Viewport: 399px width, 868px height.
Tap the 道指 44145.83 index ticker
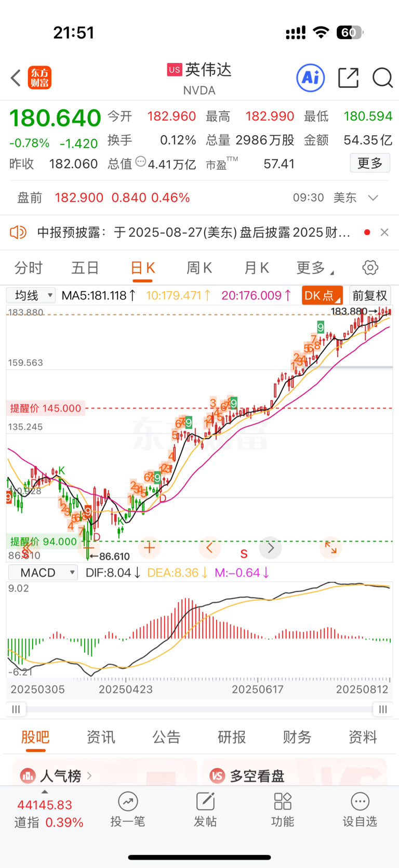48,813
